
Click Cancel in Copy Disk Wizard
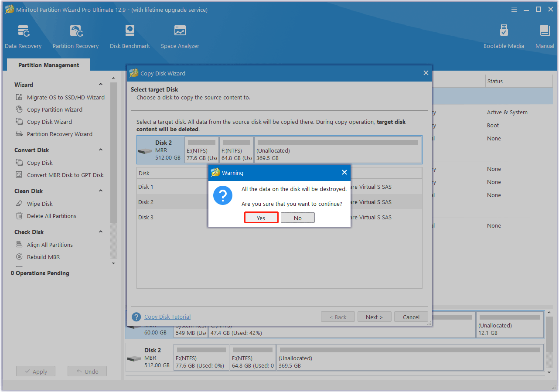(x=411, y=317)
